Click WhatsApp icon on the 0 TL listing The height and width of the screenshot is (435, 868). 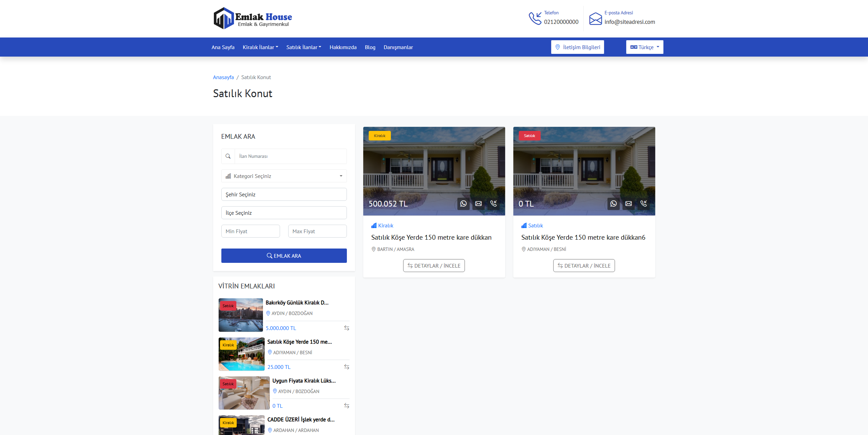[x=613, y=204]
